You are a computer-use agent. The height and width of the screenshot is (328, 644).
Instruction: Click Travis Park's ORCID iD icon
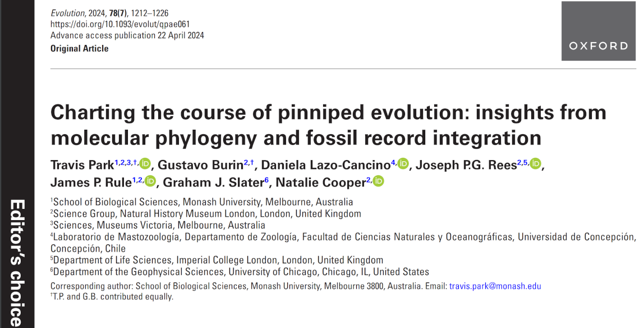tap(145, 163)
